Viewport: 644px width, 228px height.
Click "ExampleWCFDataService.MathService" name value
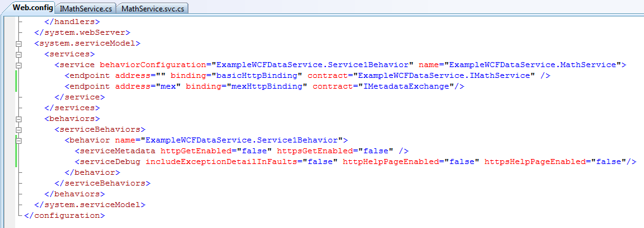[x=533, y=65]
